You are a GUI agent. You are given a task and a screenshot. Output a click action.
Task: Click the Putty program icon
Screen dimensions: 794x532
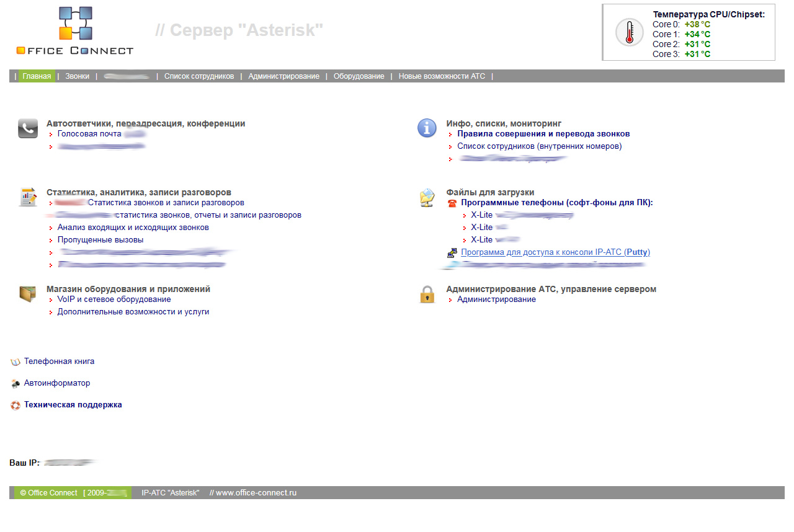[452, 253]
